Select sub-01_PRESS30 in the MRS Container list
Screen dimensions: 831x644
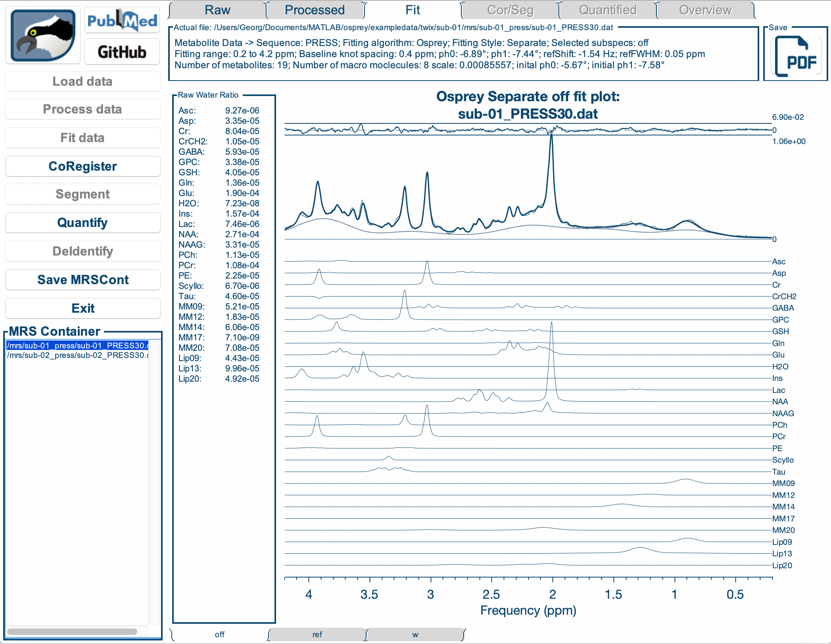(78, 346)
